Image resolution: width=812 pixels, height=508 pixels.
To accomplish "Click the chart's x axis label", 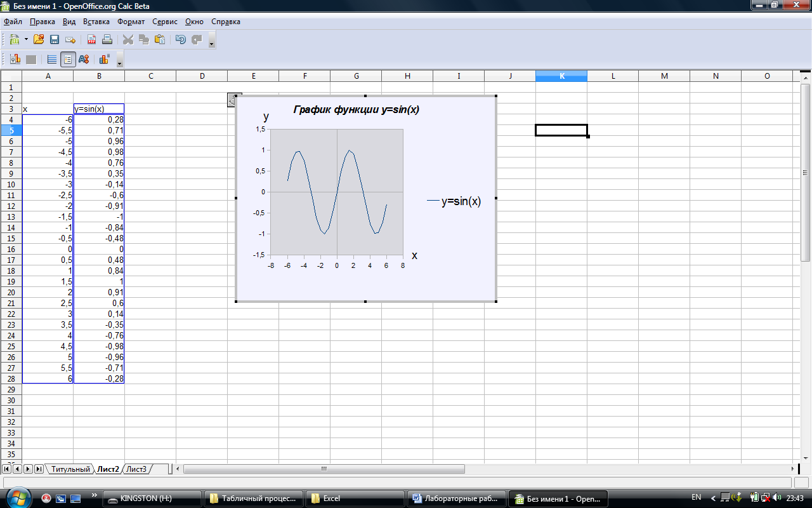I will tap(415, 255).
